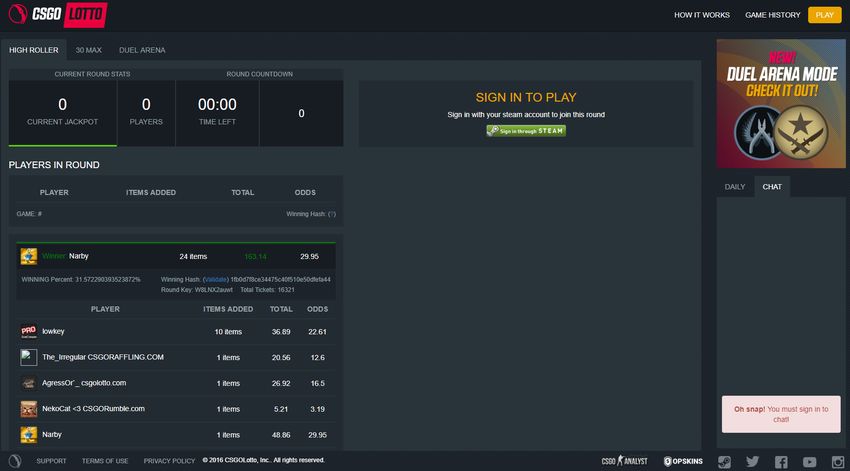Click NekoCat's cat avatar

pyautogui.click(x=29, y=409)
